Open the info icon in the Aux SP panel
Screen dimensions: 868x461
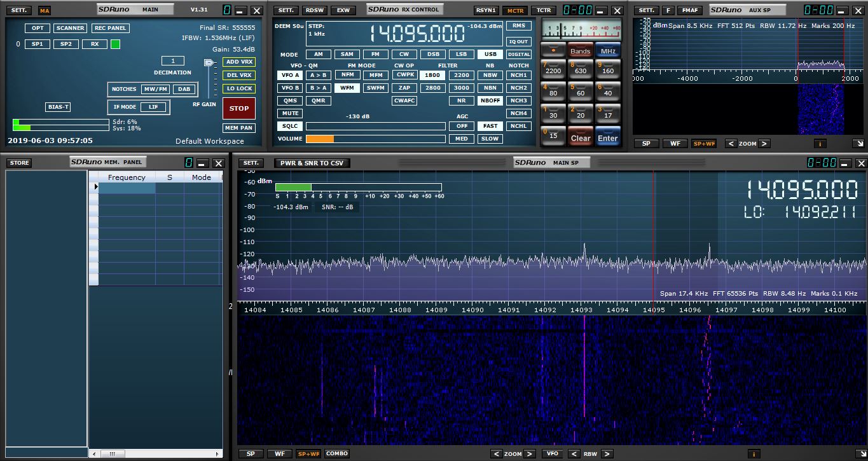(819, 144)
